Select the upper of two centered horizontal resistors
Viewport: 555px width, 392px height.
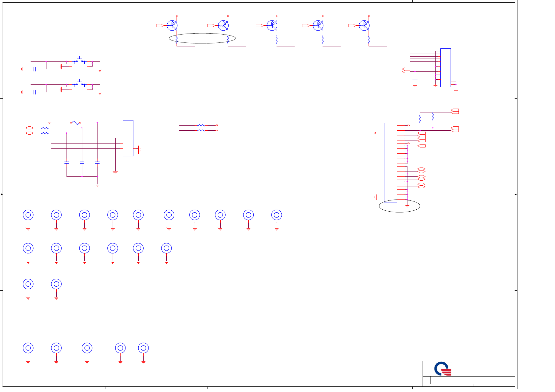[x=201, y=125]
